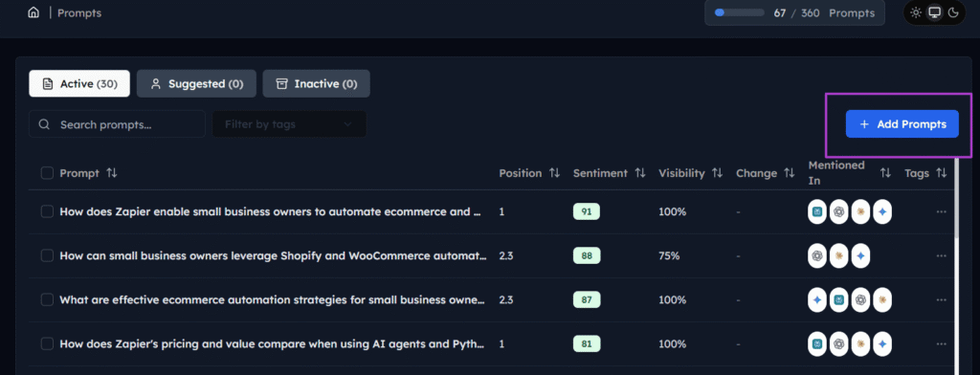
Task: Switch to the Active (30) tab
Action: point(79,84)
